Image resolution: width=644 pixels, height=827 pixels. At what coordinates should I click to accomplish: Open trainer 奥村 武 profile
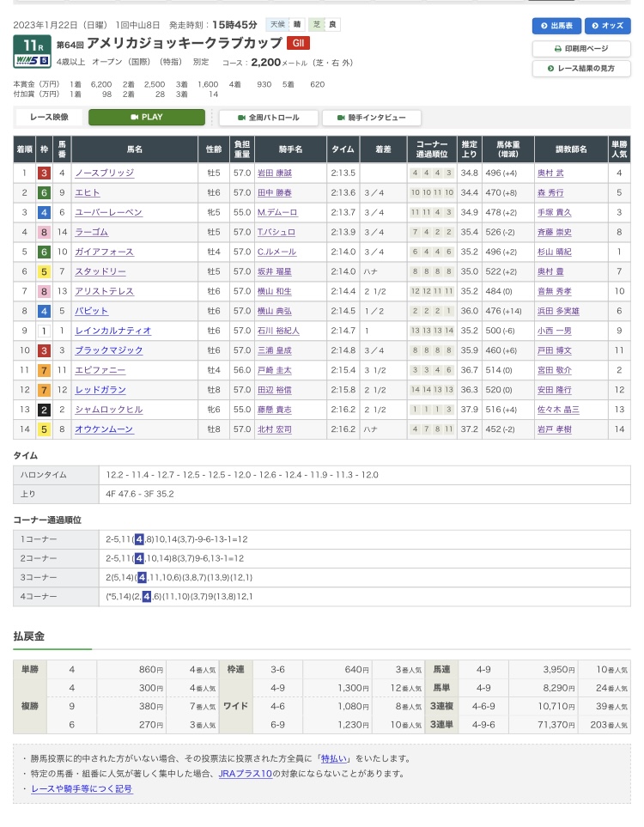pyautogui.click(x=550, y=173)
